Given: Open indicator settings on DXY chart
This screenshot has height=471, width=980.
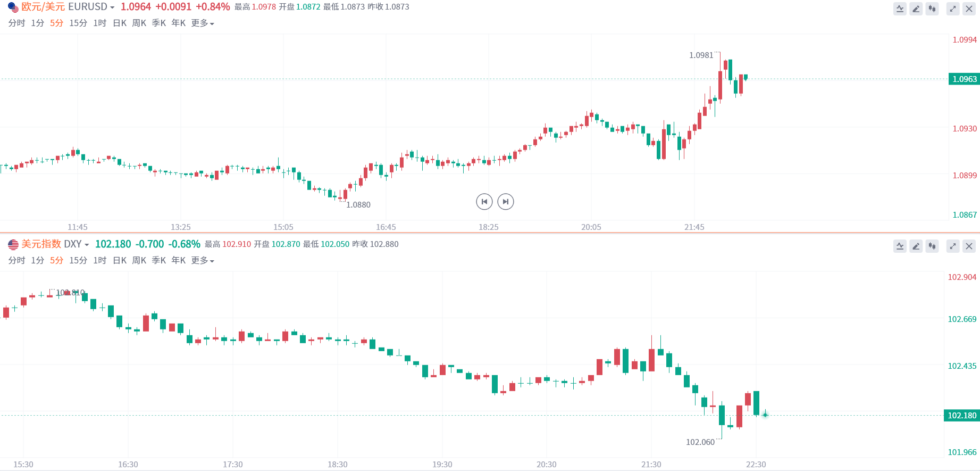Looking at the screenshot, I should [x=900, y=246].
